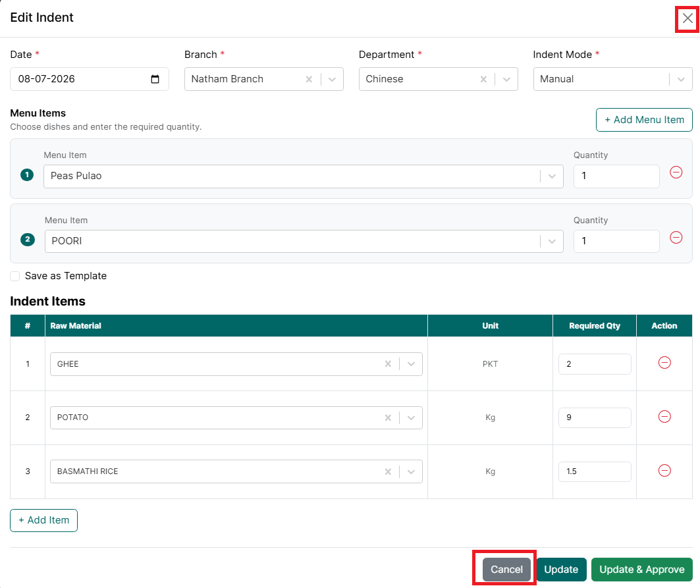700x588 pixels.
Task: Click the Kg unit in POTATO row
Action: (x=490, y=417)
